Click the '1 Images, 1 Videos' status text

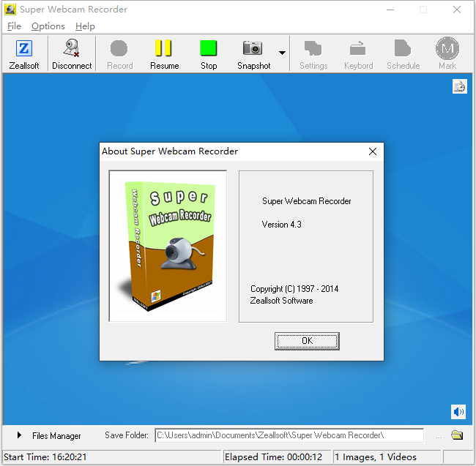(x=376, y=457)
